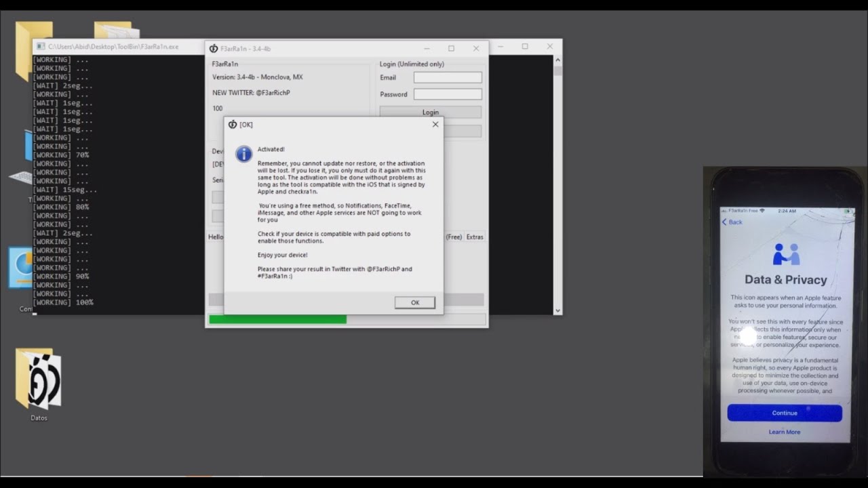The width and height of the screenshot is (868, 488).
Task: Click the "Version: 3.4-4b - Monclova, MX" text
Action: pyautogui.click(x=258, y=77)
